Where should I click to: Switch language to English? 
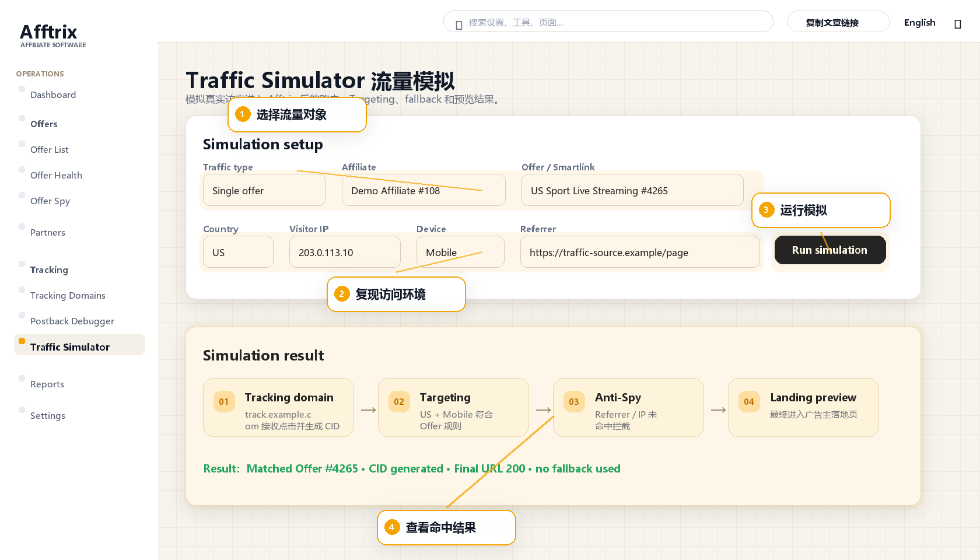920,22
